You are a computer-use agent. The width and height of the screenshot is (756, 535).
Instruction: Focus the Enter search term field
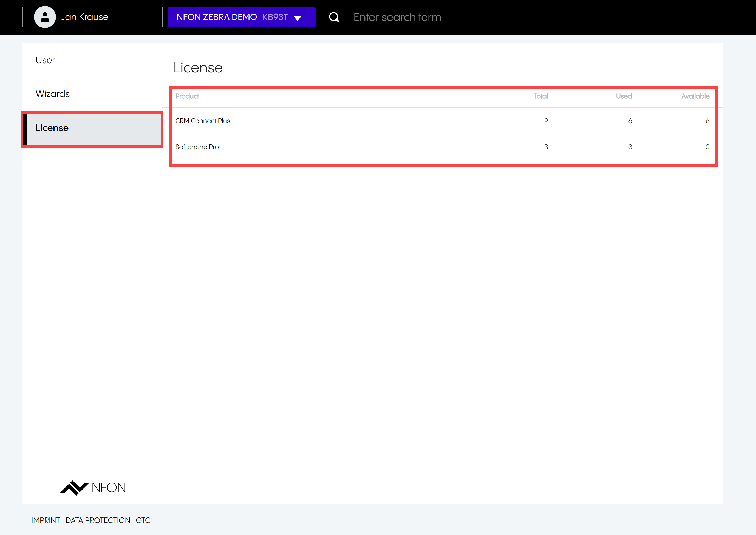coord(397,17)
